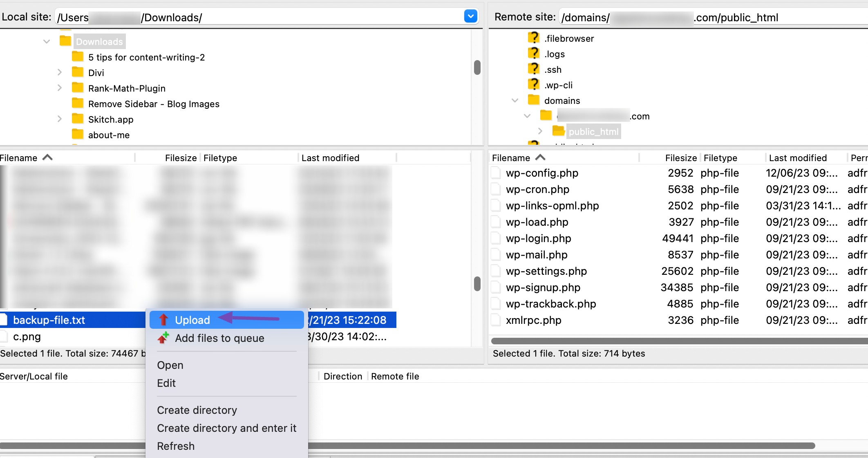
Task: Choose Create directory from context menu
Action: click(x=197, y=410)
